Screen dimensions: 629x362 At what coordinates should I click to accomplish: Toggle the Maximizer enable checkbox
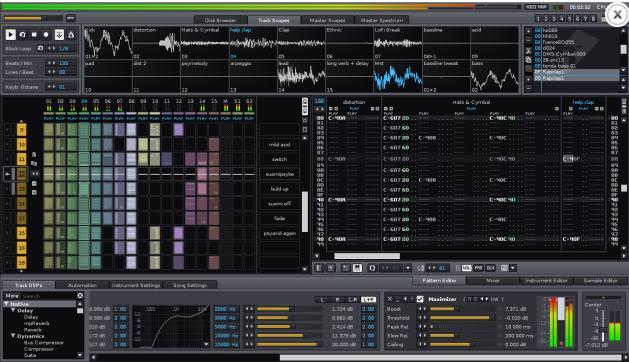420,299
